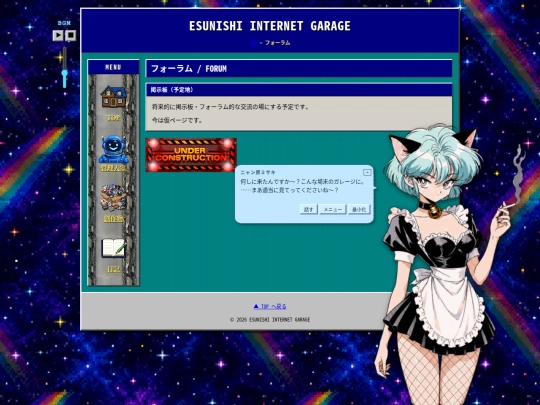The width and height of the screenshot is (540, 405).
Task: Select the 日記 menu label
Action: (x=113, y=269)
